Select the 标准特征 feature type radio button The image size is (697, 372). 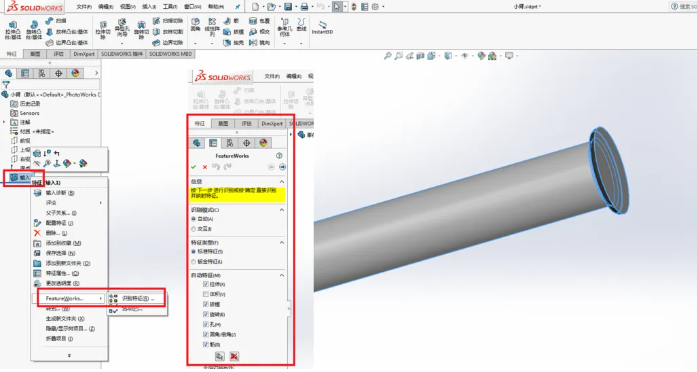click(x=193, y=252)
